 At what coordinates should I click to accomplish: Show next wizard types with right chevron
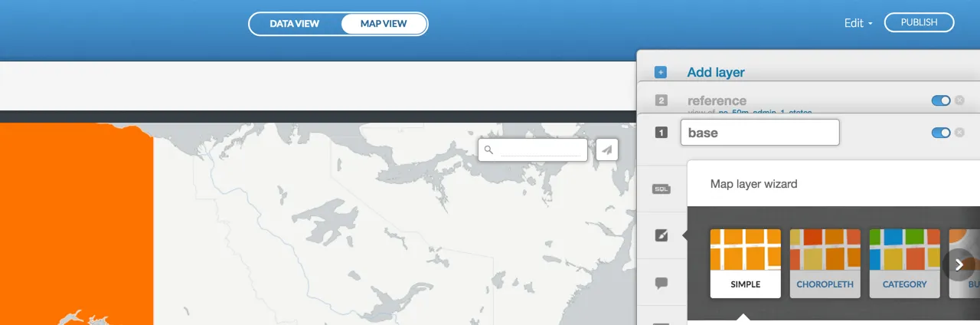(959, 264)
